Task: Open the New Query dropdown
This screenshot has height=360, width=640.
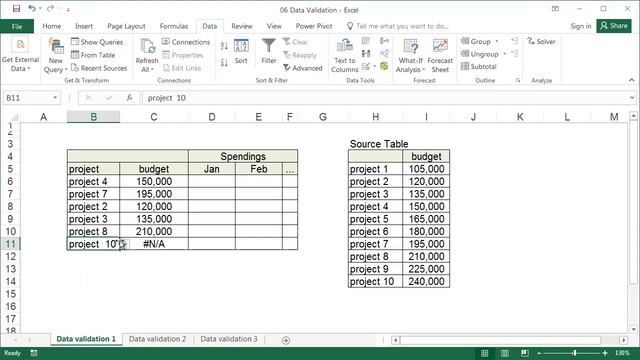Action: pyautogui.click(x=55, y=55)
